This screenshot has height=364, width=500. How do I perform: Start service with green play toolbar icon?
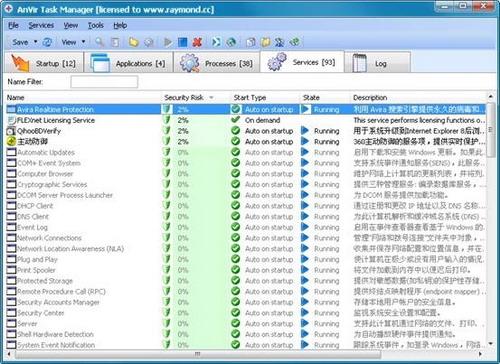(168, 42)
